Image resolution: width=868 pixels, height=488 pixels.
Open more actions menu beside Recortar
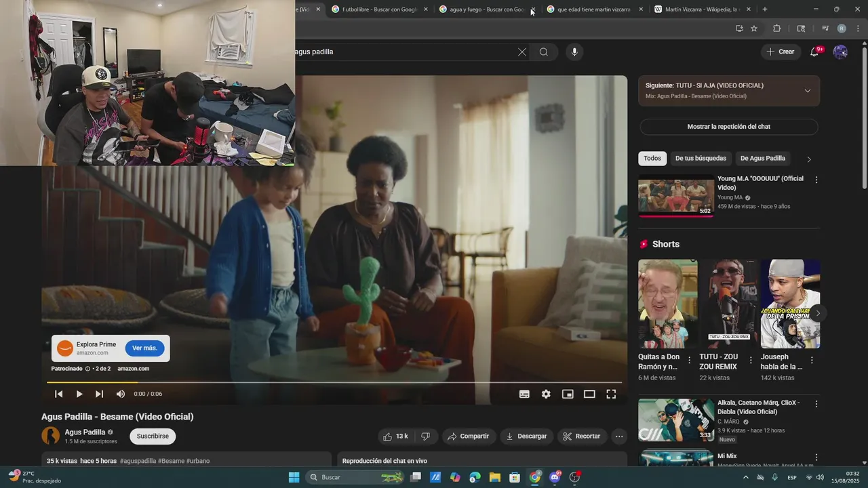click(x=619, y=436)
